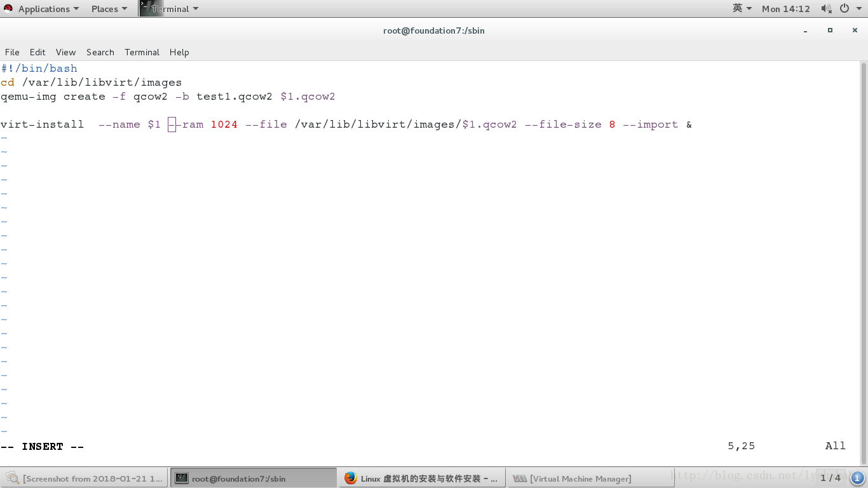
Task: Open the Search menu
Action: click(100, 52)
